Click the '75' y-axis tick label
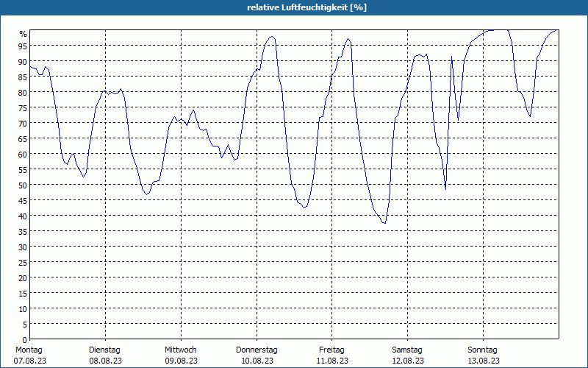The width and height of the screenshot is (588, 368). tap(23, 108)
